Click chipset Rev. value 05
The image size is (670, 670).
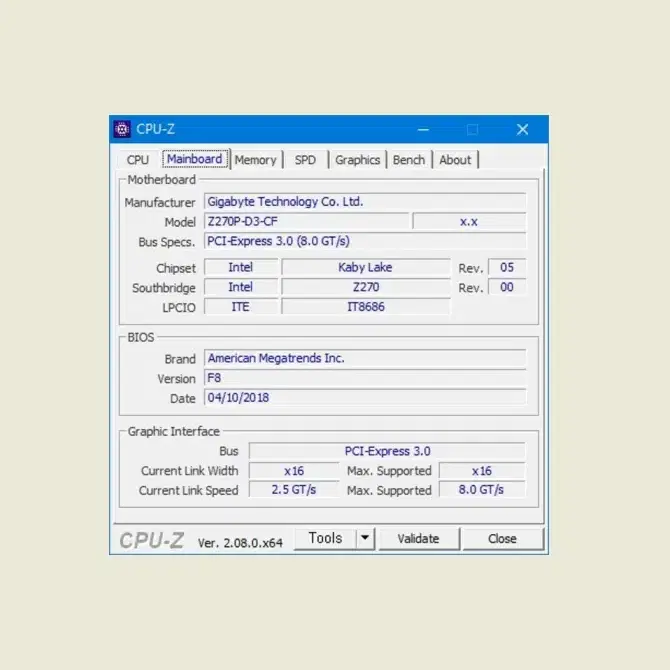click(507, 267)
